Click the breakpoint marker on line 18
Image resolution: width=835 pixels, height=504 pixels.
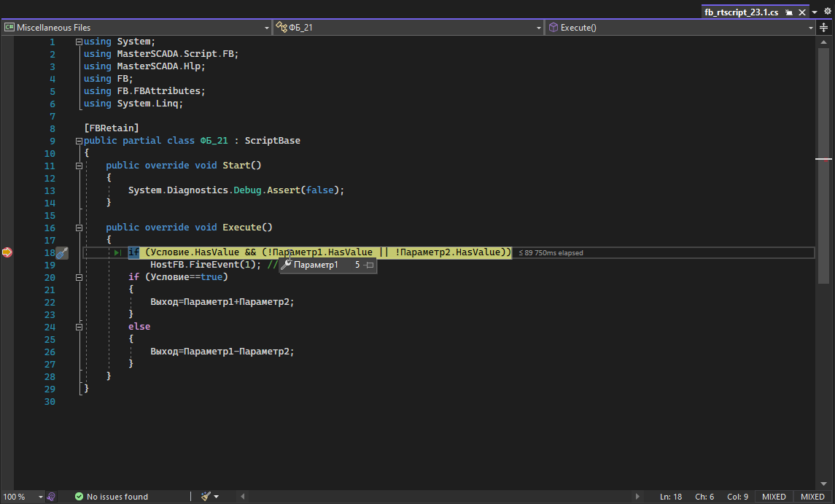click(7, 252)
